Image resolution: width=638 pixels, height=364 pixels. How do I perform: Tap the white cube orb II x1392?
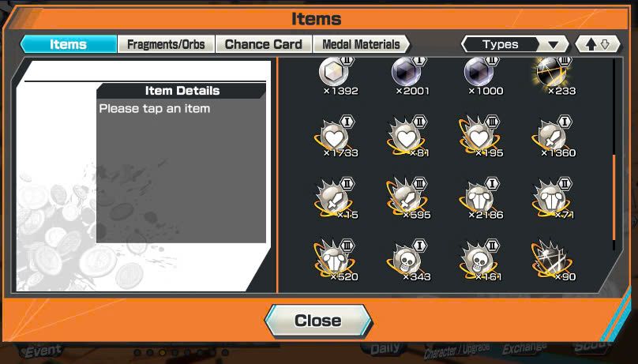pyautogui.click(x=336, y=77)
